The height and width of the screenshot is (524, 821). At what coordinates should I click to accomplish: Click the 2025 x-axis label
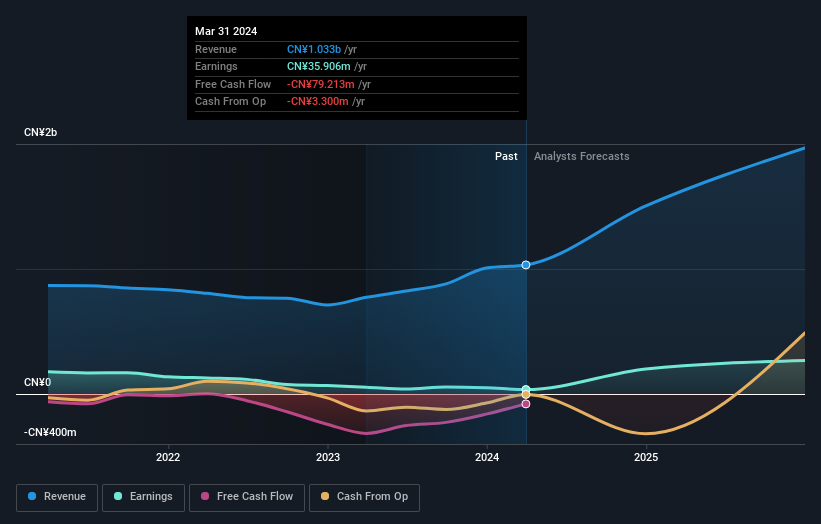(646, 458)
